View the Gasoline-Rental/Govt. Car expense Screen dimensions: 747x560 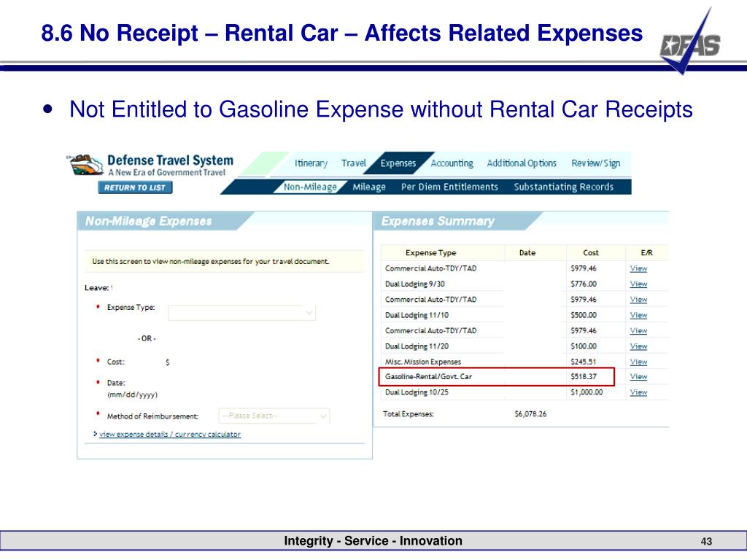[x=638, y=377]
